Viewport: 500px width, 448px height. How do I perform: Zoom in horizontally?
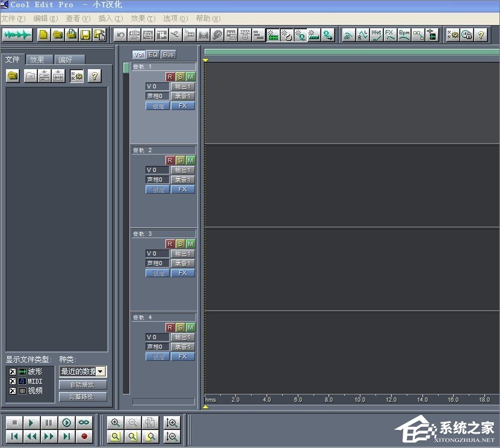[x=116, y=423]
